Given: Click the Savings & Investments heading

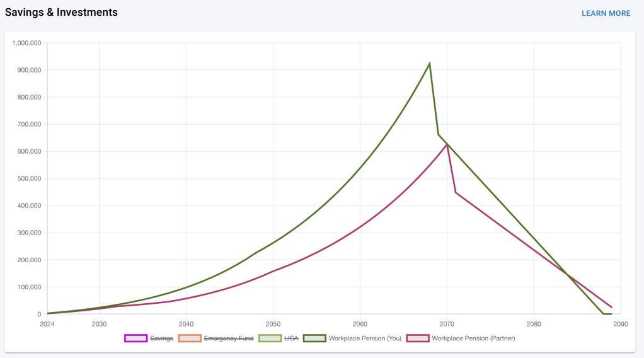Looking at the screenshot, I should point(61,13).
